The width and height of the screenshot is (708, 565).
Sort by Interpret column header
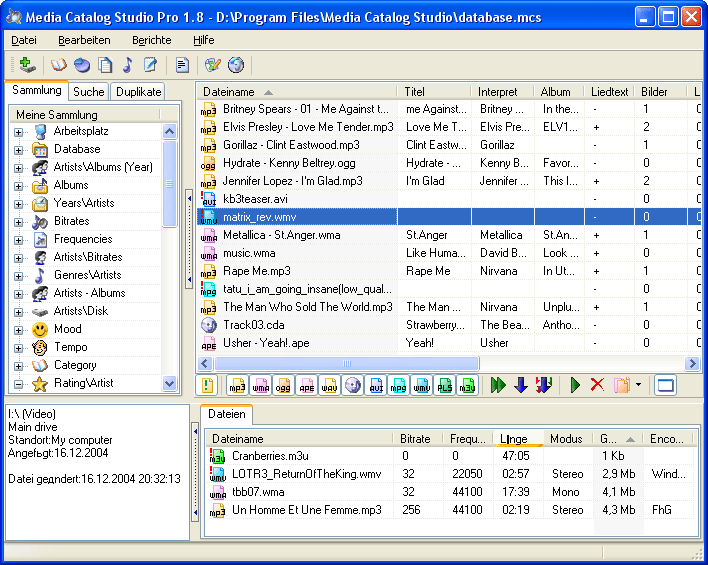coord(502,92)
